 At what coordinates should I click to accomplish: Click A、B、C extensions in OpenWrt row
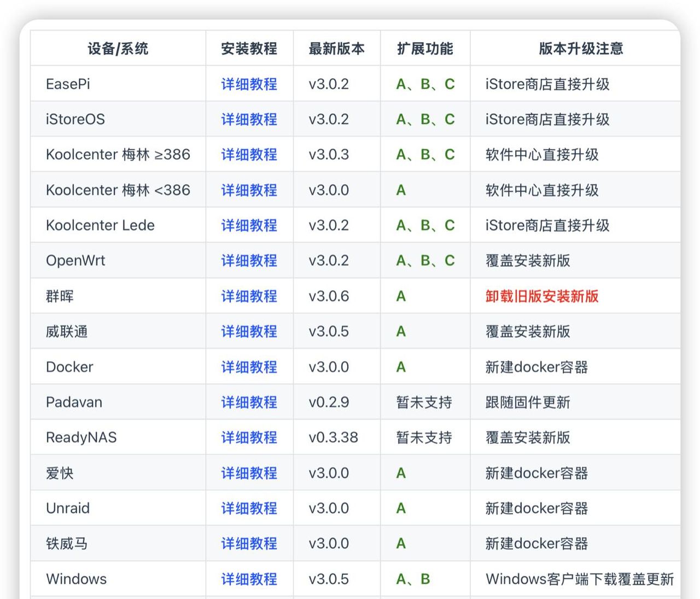point(425,261)
